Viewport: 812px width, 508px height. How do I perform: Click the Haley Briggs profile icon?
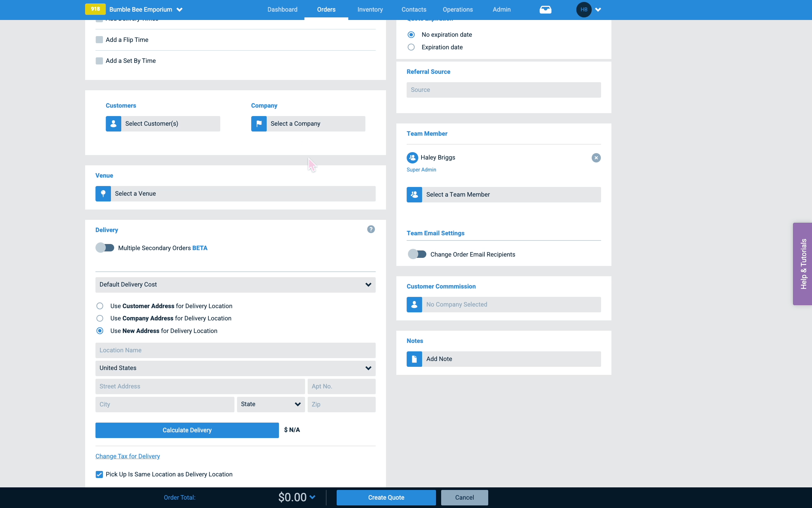point(412,158)
